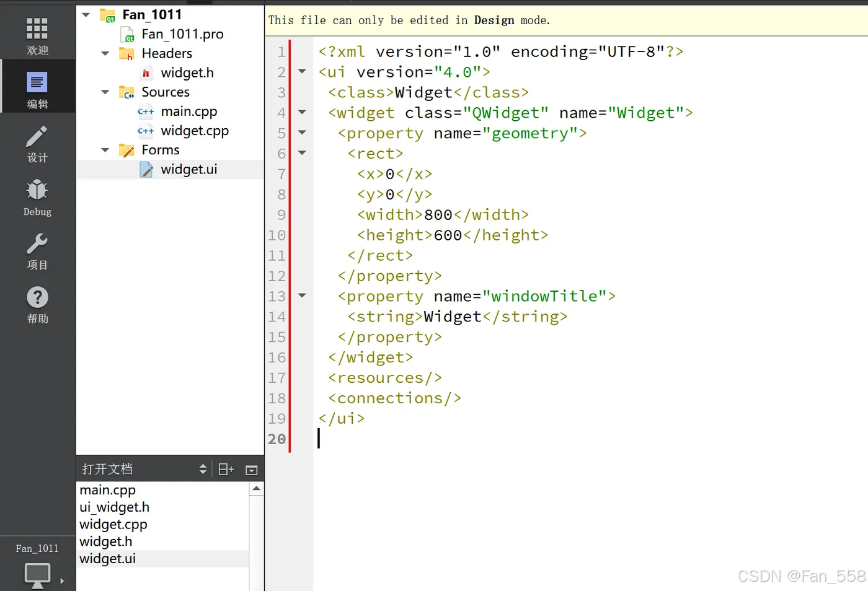Click the Fan_1011.pro file icon
Screen dimensions: 868x591
(128, 34)
